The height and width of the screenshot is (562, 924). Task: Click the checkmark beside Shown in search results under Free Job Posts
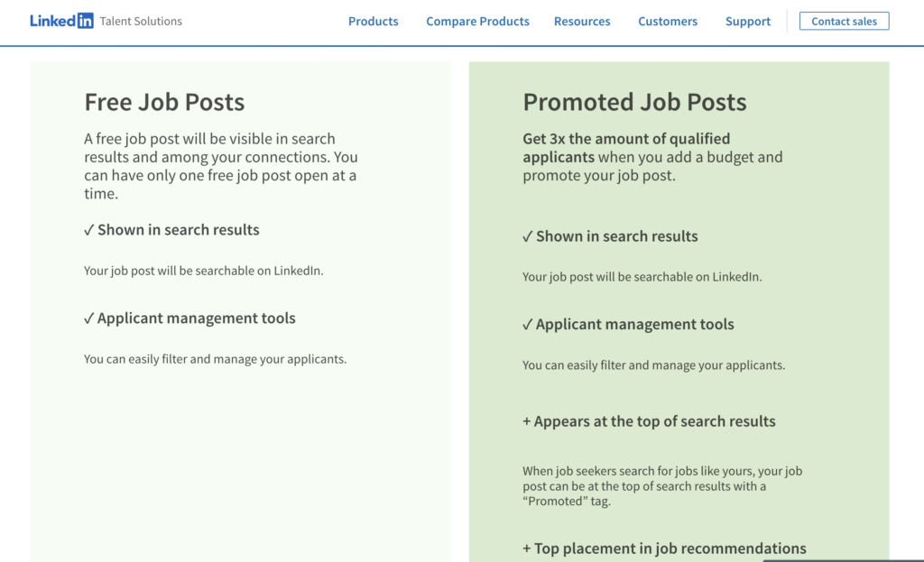tap(88, 230)
